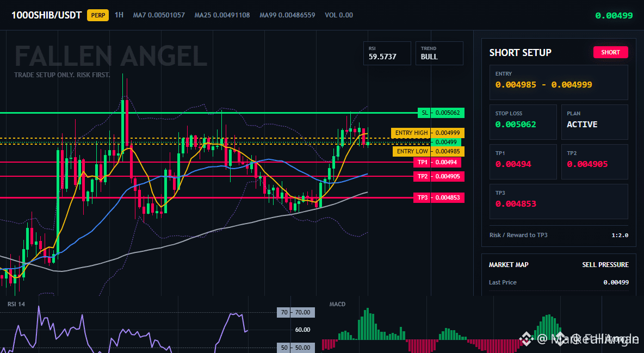Click the TP3 0.004853 card in panel

point(559,201)
